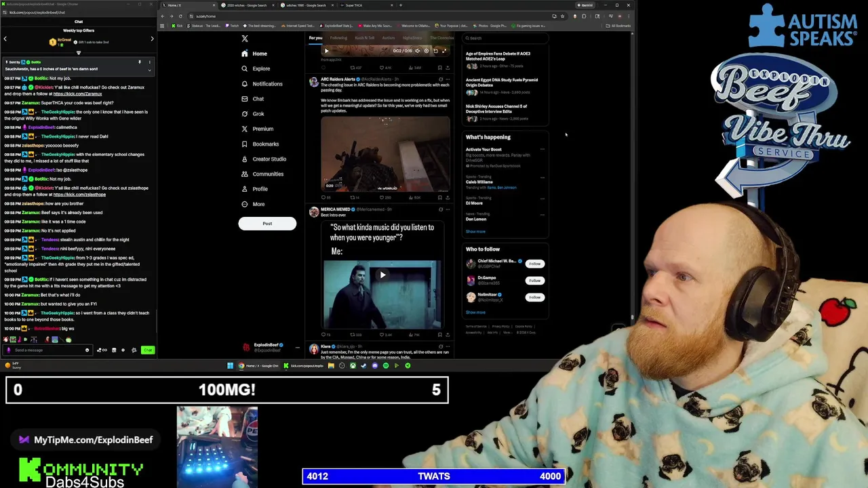Screen dimensions: 868x488
Task: Click Show more under Who to follow
Action: point(475,312)
